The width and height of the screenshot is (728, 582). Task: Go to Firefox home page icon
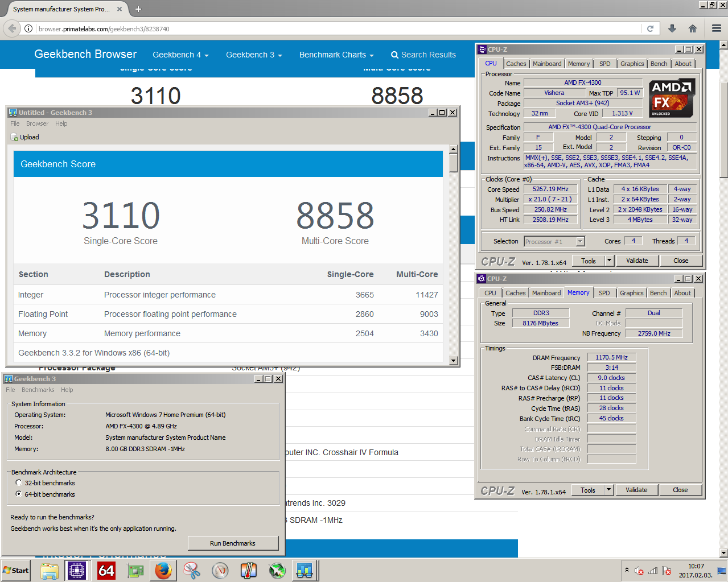[x=693, y=28]
